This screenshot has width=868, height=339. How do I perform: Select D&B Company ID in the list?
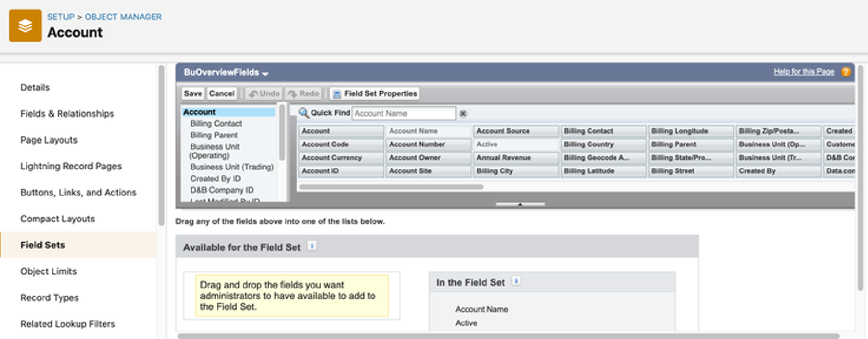(222, 190)
